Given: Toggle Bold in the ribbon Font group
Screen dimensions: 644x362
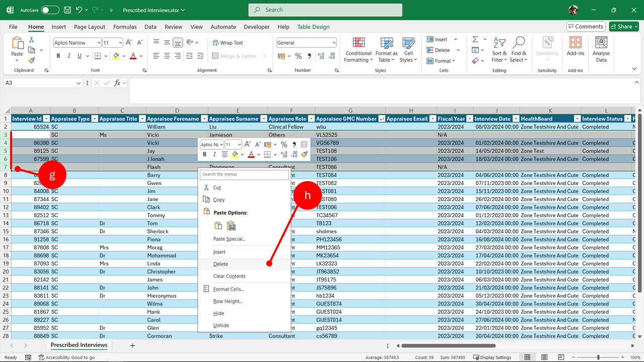Looking at the screenshot, I should [58, 56].
